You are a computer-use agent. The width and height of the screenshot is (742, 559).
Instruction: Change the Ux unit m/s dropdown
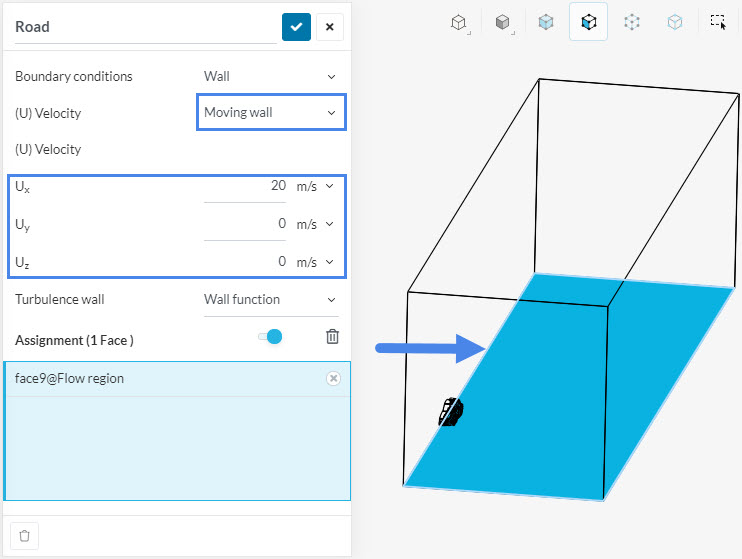[x=315, y=186]
